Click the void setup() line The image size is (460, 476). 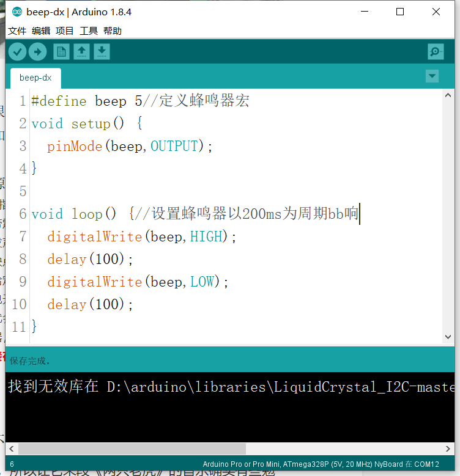pyautogui.click(x=87, y=123)
